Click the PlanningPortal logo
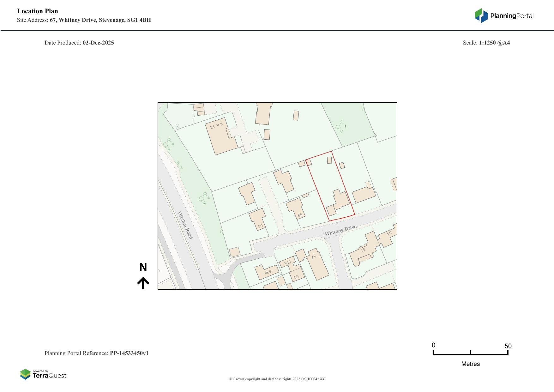This screenshot has width=554, height=392. (x=504, y=16)
